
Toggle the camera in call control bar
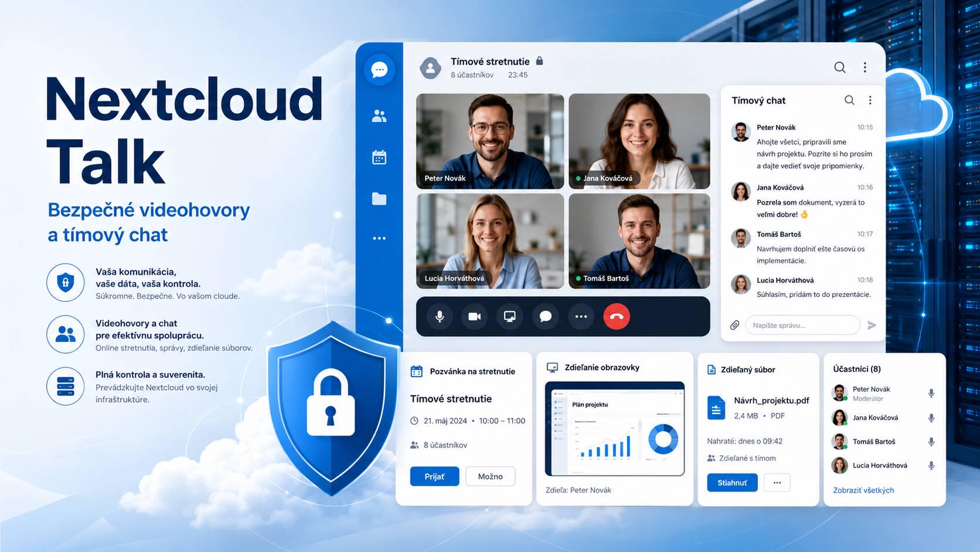click(475, 317)
